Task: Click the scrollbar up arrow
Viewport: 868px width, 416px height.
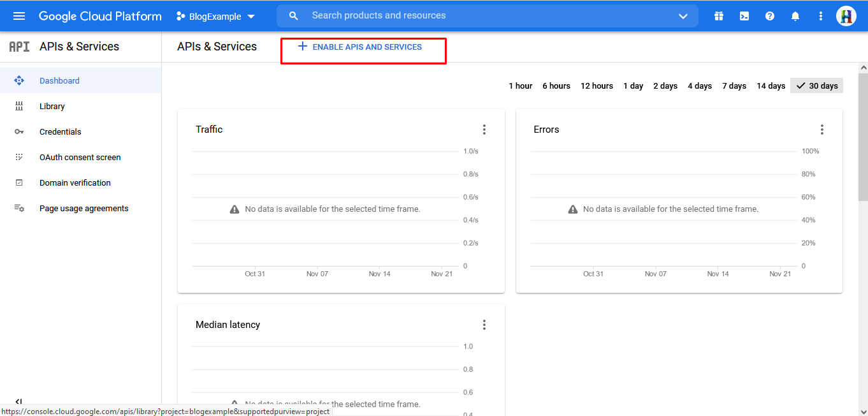Action: [863, 68]
